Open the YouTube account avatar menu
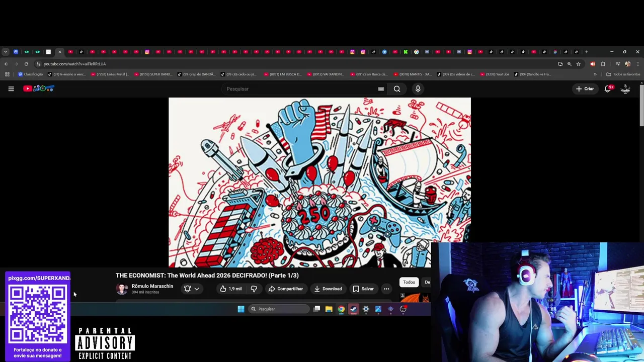644x362 pixels. coord(625,88)
